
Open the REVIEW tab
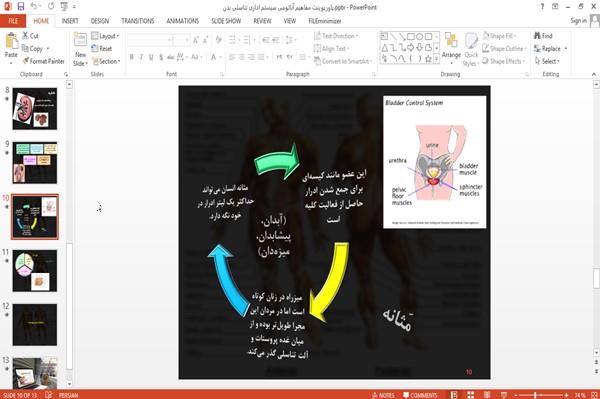click(262, 21)
